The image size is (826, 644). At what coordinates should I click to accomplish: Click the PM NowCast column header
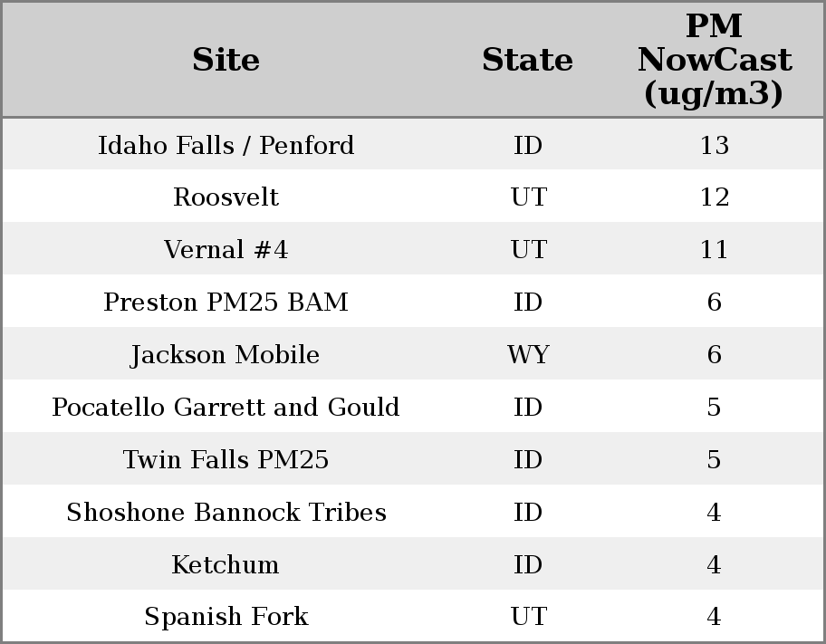click(x=714, y=61)
